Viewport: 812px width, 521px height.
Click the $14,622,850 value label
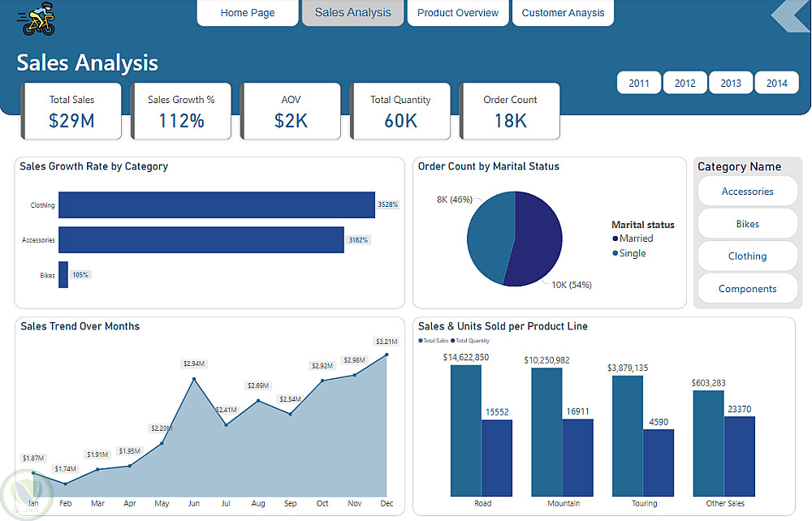coord(465,357)
